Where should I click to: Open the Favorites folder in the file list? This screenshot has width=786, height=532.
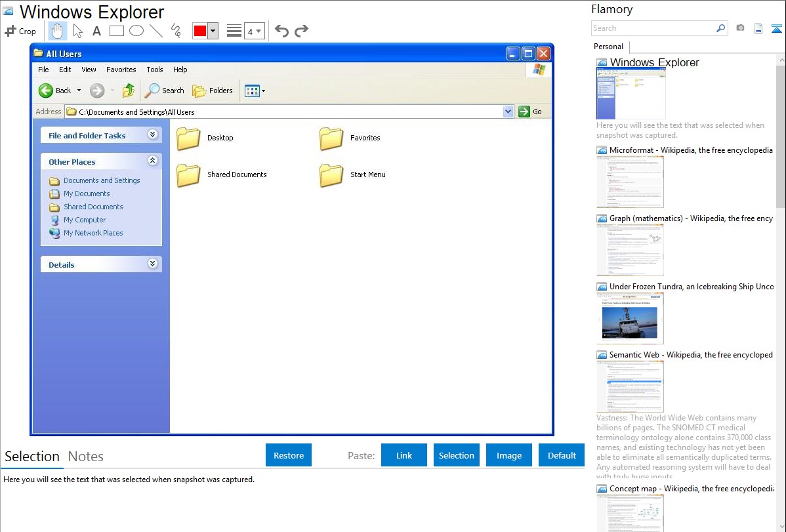331,138
